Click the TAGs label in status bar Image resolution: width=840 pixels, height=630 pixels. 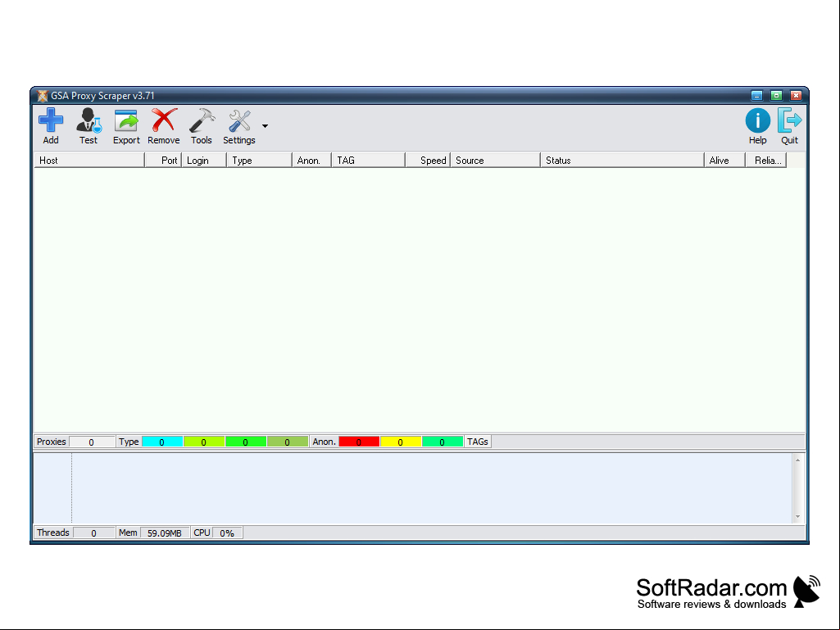coord(477,442)
